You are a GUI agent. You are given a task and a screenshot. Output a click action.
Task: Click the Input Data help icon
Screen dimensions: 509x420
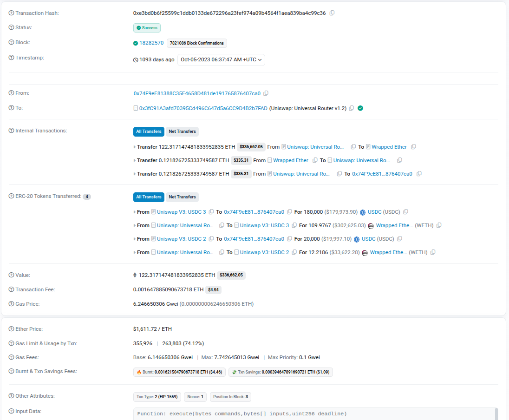pyautogui.click(x=11, y=411)
